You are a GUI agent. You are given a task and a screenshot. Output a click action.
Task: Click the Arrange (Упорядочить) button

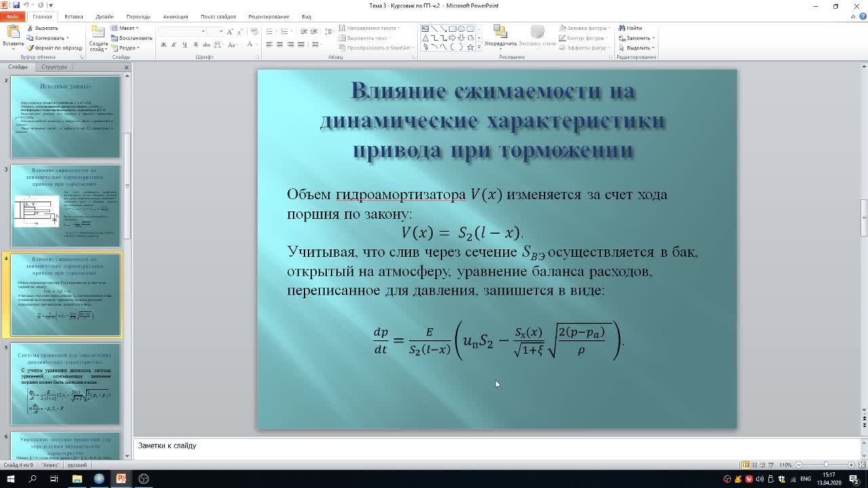tap(500, 37)
